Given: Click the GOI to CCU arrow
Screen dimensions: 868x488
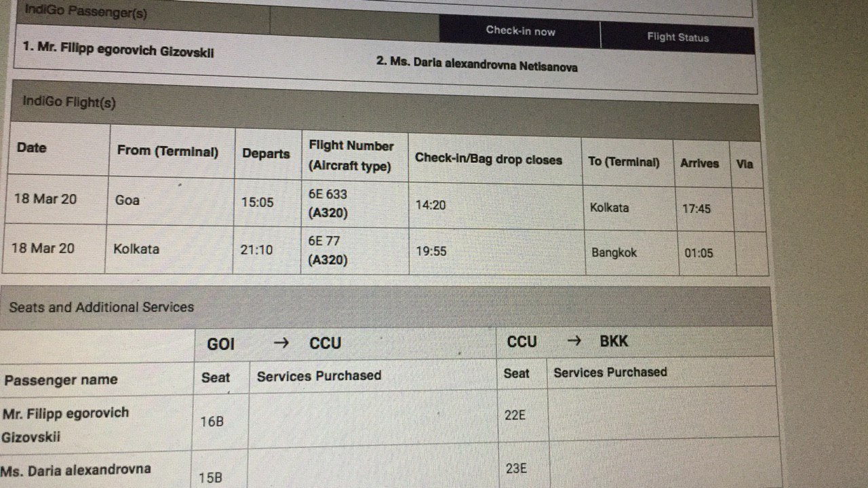Looking at the screenshot, I should click(281, 343).
